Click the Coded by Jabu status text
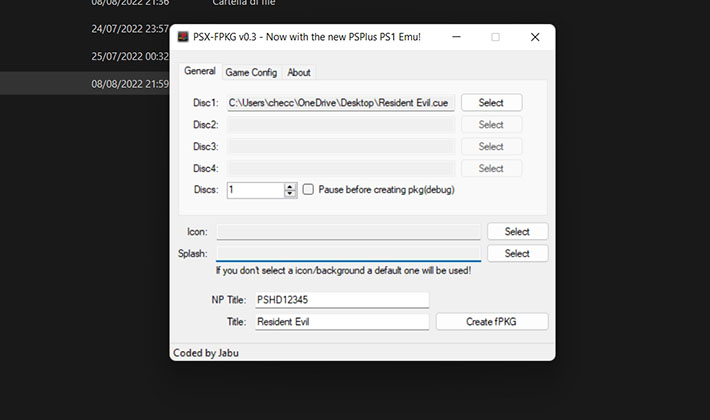This screenshot has width=710, height=420. [x=206, y=353]
